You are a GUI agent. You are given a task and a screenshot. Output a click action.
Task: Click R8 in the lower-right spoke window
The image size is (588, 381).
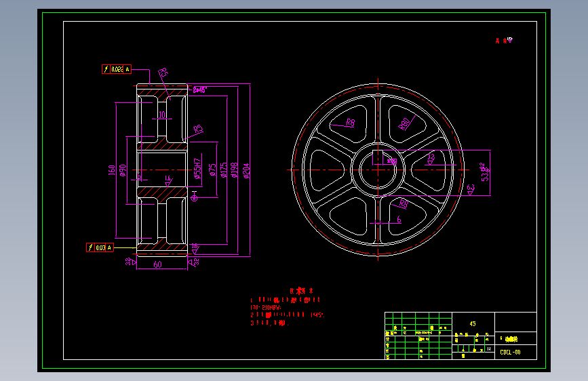[404, 203]
